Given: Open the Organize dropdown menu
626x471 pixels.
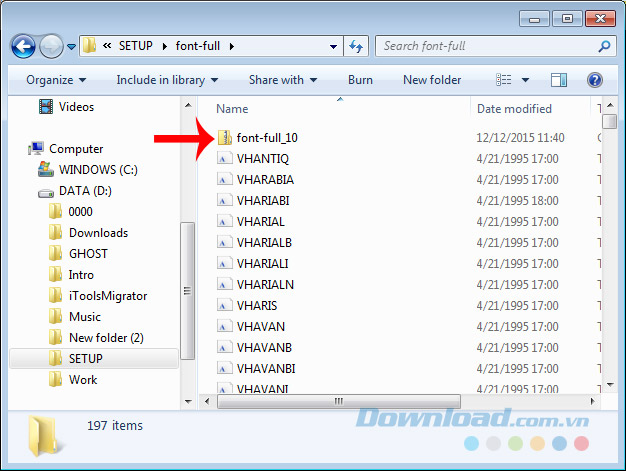Looking at the screenshot, I should [55, 80].
